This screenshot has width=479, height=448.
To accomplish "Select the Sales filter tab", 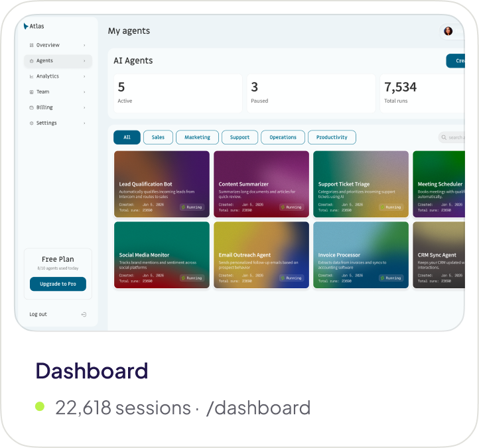I will [158, 137].
